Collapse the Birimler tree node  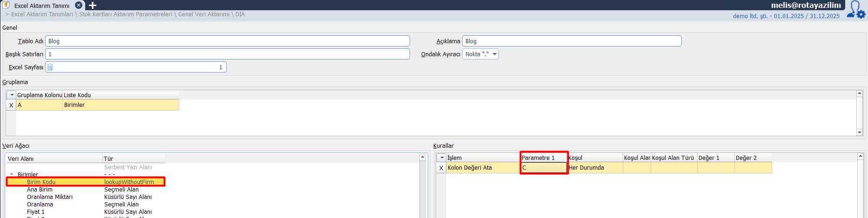(x=12, y=175)
